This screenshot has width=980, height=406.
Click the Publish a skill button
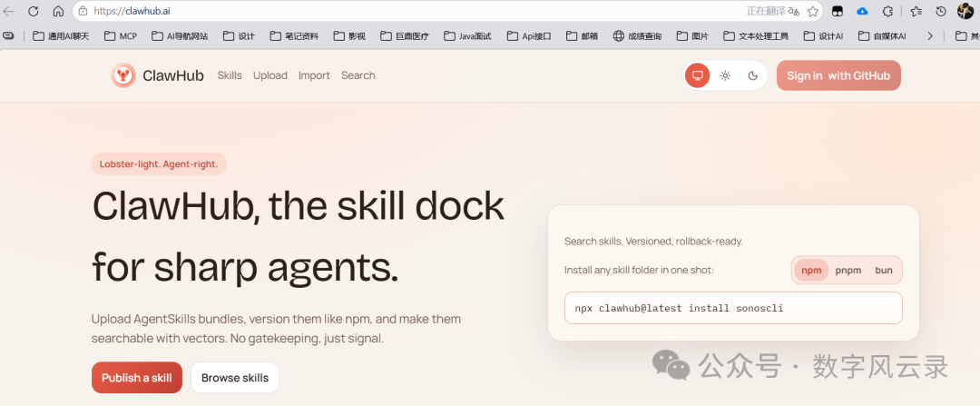(x=137, y=377)
